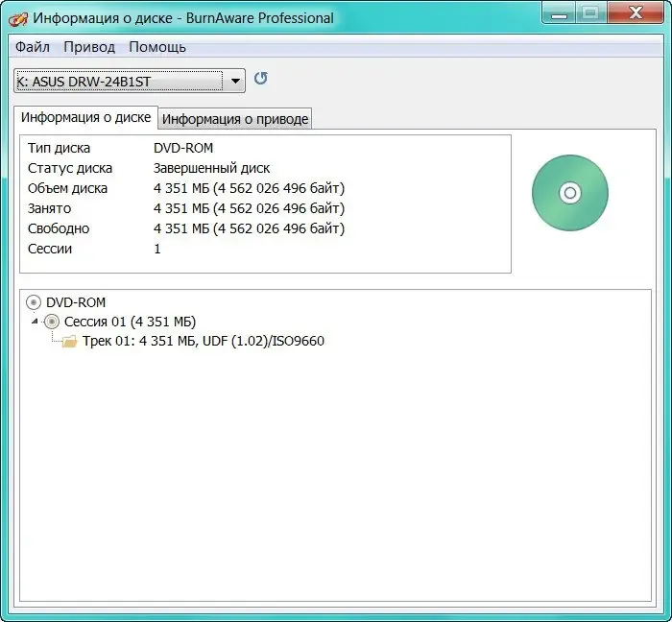
Task: Click the Статус диска label
Action: click(x=70, y=168)
